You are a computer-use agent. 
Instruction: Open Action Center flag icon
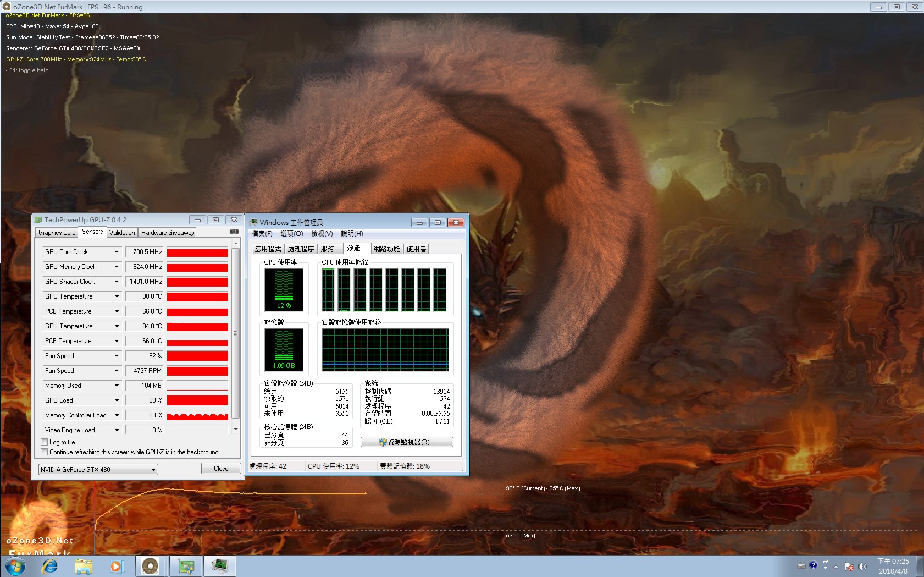tap(849, 566)
